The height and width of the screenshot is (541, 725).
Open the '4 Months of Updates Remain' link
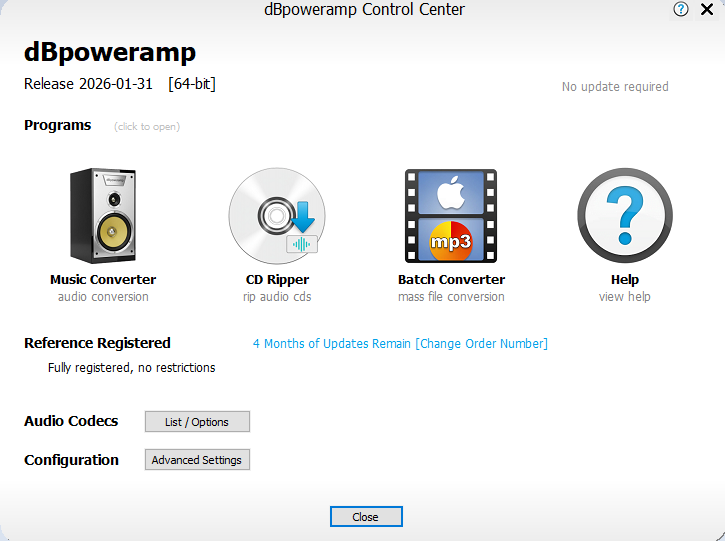(331, 344)
